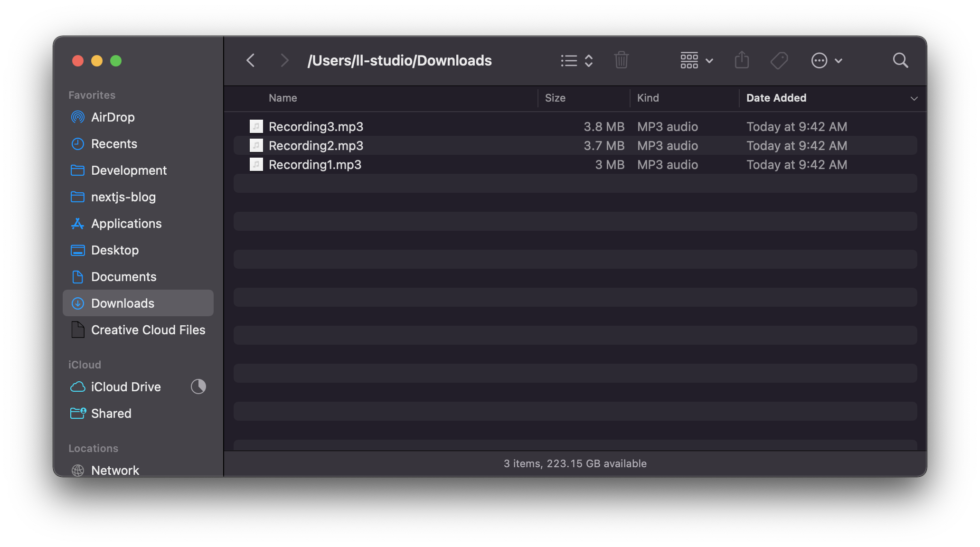Click the iCloud Drive sync status indicator
This screenshot has width=980, height=547.
pos(198,387)
